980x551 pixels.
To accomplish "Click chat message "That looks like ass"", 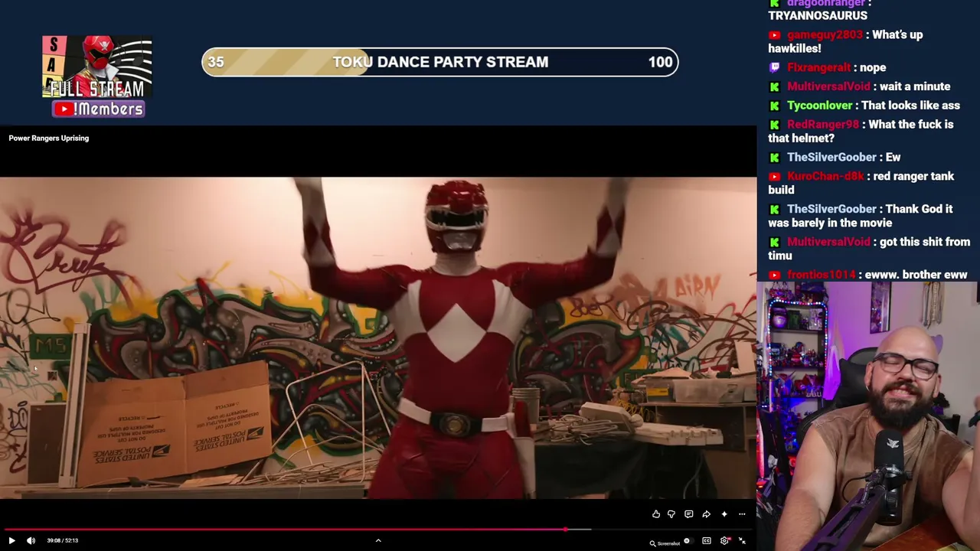I will coord(910,106).
